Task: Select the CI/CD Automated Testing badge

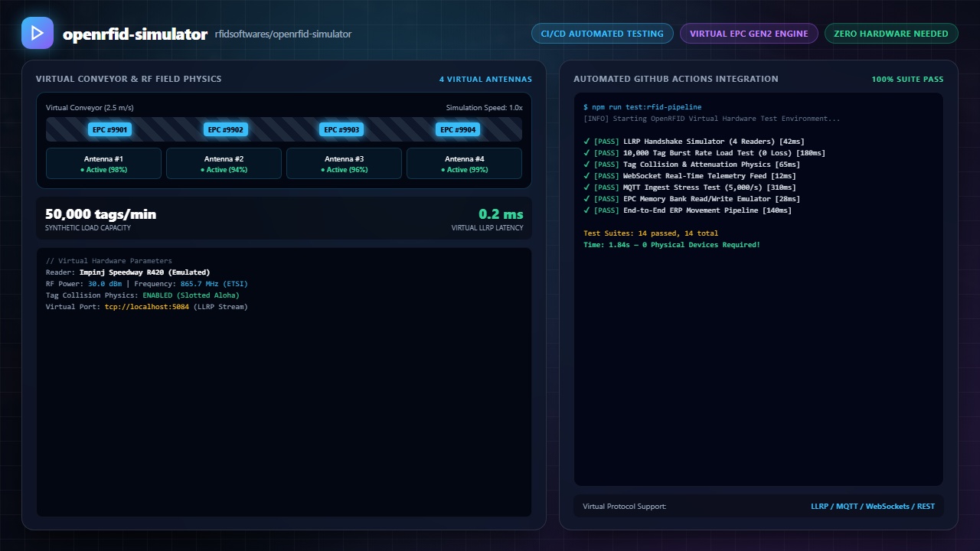Action: (x=603, y=34)
